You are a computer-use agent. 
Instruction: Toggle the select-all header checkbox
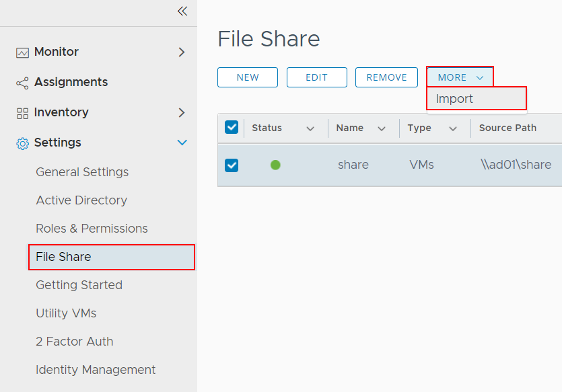(232, 128)
